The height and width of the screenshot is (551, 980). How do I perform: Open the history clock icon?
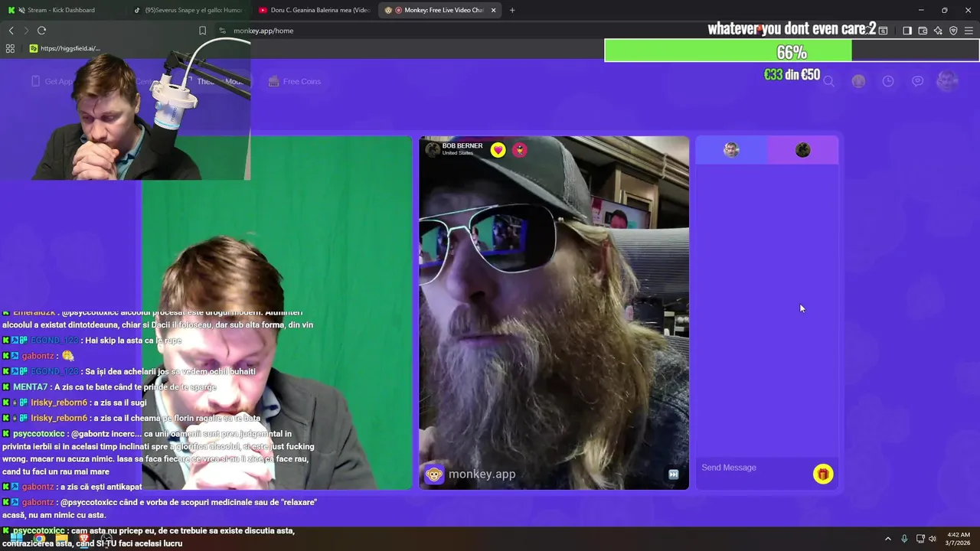(x=888, y=81)
